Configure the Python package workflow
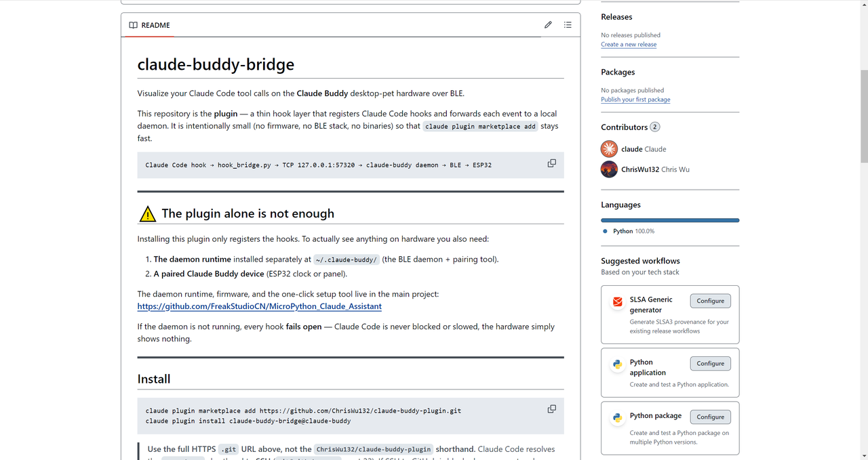 tap(710, 417)
